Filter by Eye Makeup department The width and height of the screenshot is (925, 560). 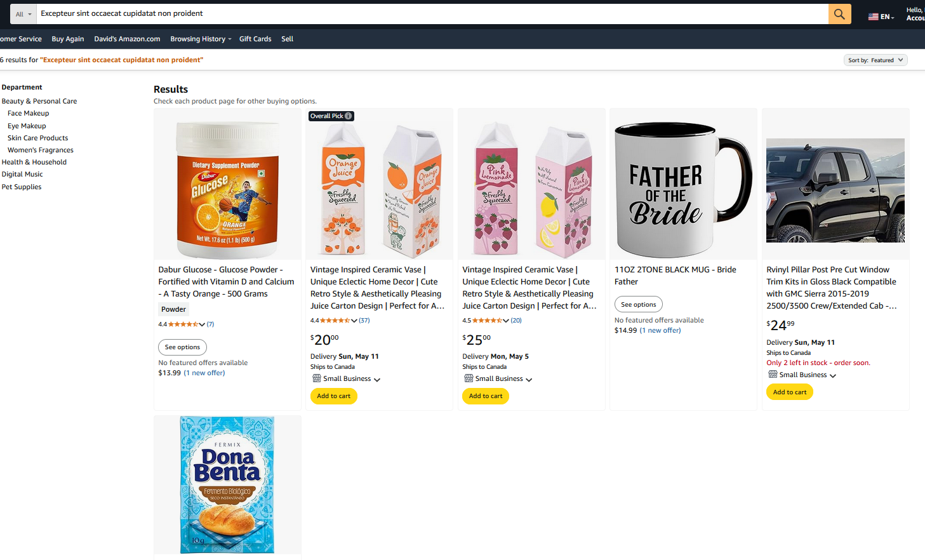27,126
